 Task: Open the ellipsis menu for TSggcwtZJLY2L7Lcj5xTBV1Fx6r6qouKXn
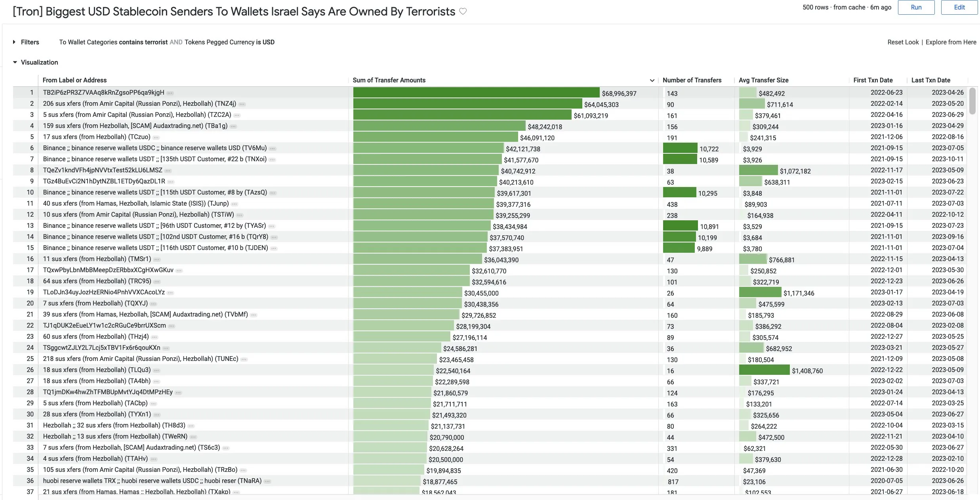pos(166,348)
